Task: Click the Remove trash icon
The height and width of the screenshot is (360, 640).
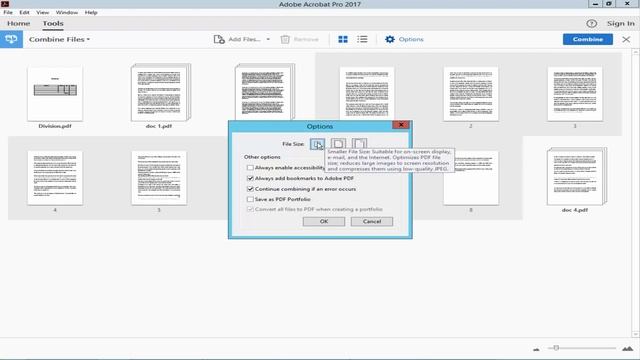Action: 285,39
